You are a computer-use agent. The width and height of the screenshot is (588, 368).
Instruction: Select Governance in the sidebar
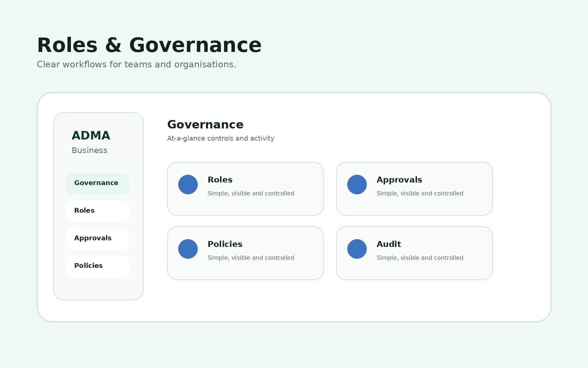(97, 184)
